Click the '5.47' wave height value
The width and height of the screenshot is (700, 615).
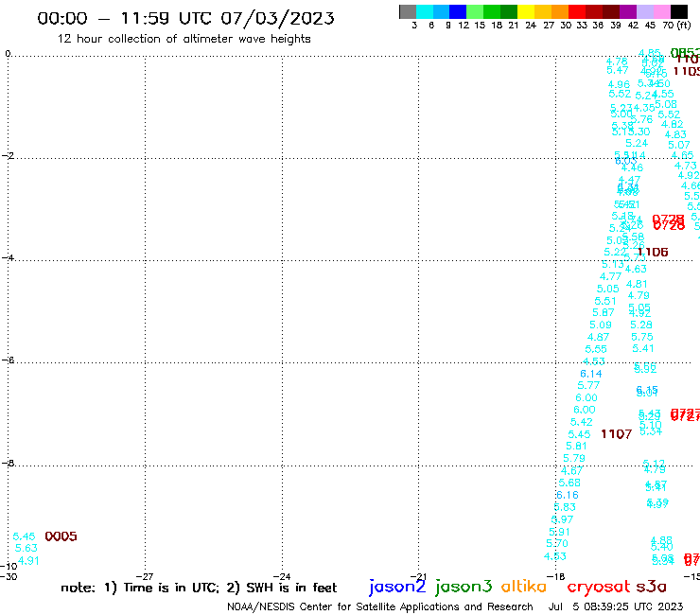[618, 70]
